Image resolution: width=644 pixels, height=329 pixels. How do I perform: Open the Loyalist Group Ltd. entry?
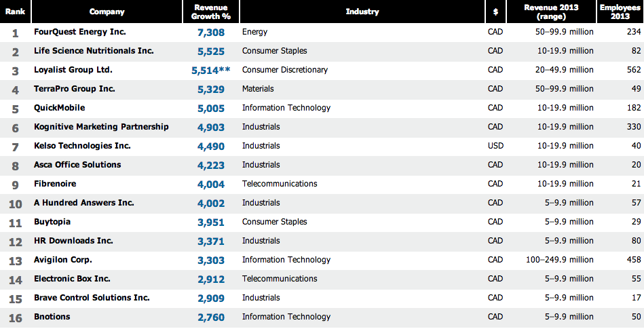(73, 70)
